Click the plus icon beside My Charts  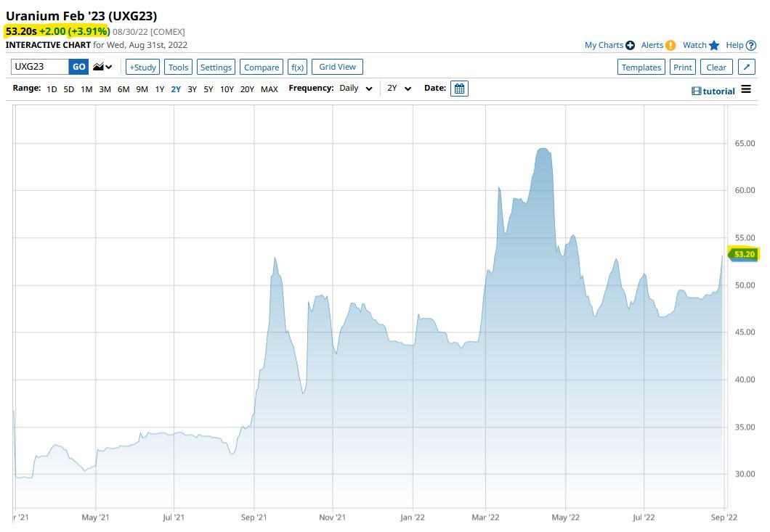630,45
